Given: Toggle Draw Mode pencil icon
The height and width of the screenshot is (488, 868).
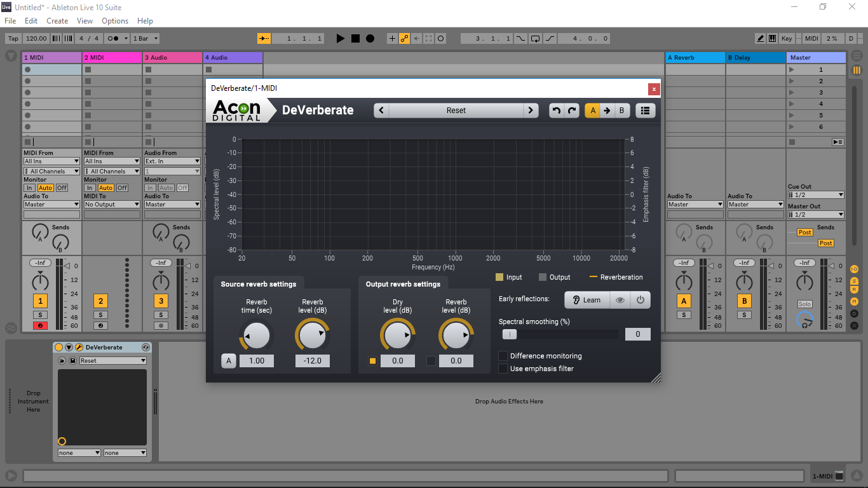Looking at the screenshot, I should pos(761,39).
